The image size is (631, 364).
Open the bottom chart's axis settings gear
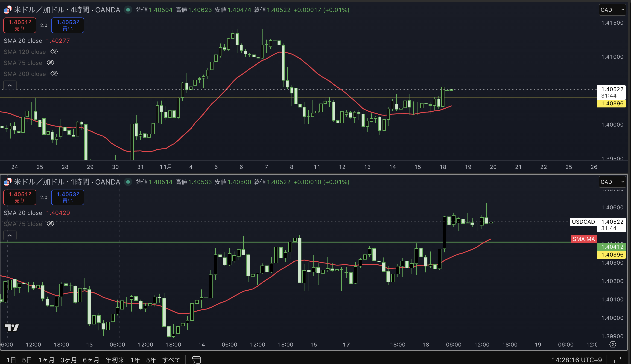point(613,344)
